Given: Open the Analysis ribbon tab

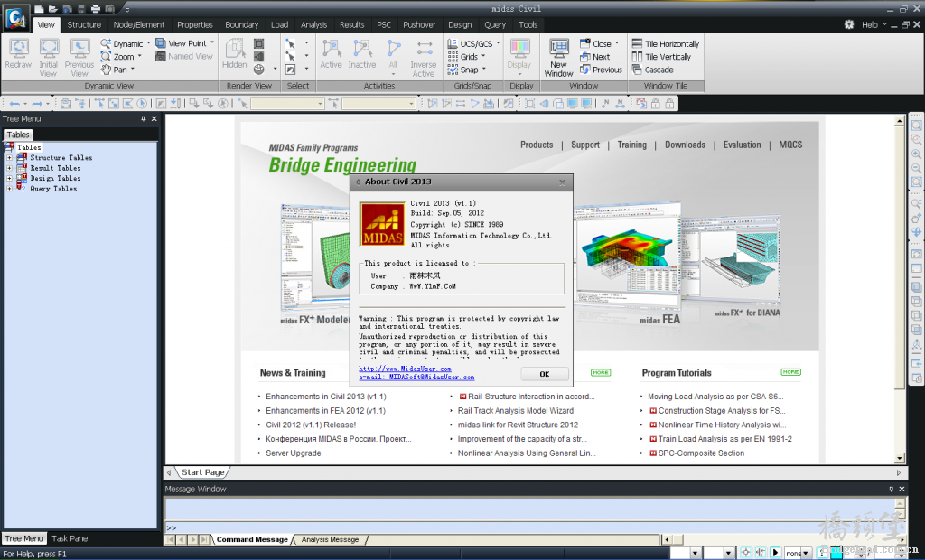Looking at the screenshot, I should tap(313, 24).
